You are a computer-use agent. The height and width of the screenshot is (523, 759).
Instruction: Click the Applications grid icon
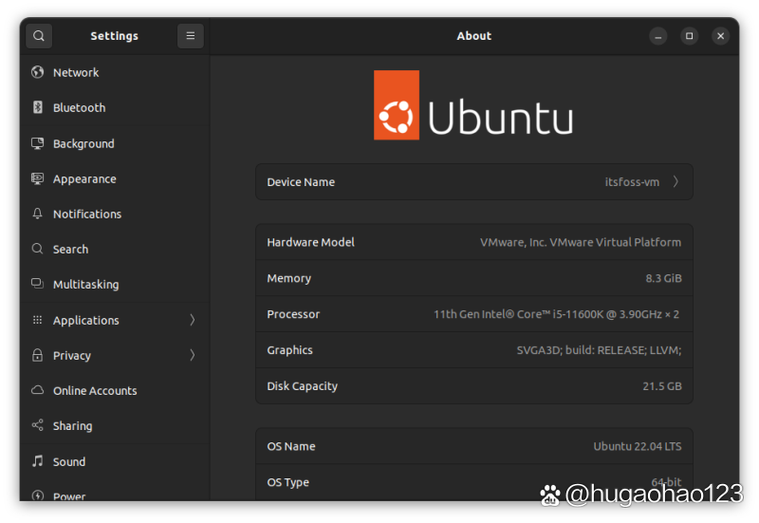tap(37, 320)
